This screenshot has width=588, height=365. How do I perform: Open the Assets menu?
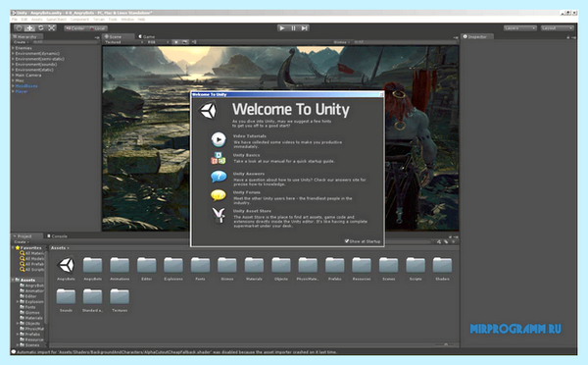click(x=37, y=20)
